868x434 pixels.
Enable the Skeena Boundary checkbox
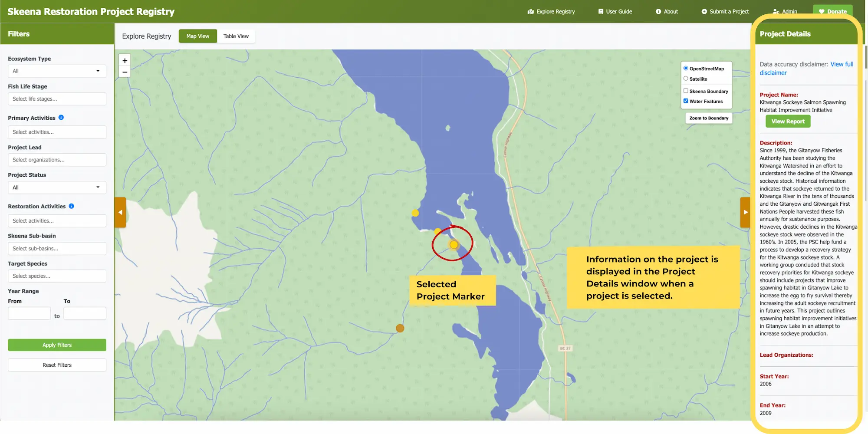point(686,91)
